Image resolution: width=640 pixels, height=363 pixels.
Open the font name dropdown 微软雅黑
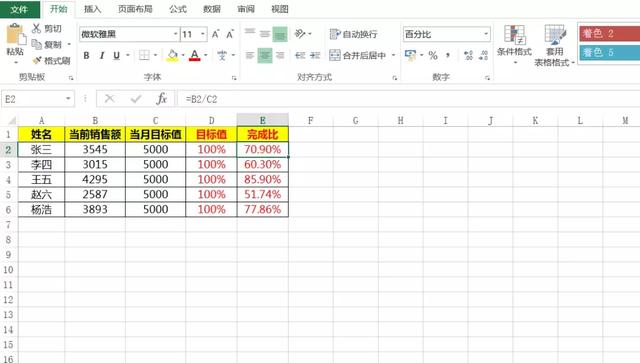click(176, 34)
